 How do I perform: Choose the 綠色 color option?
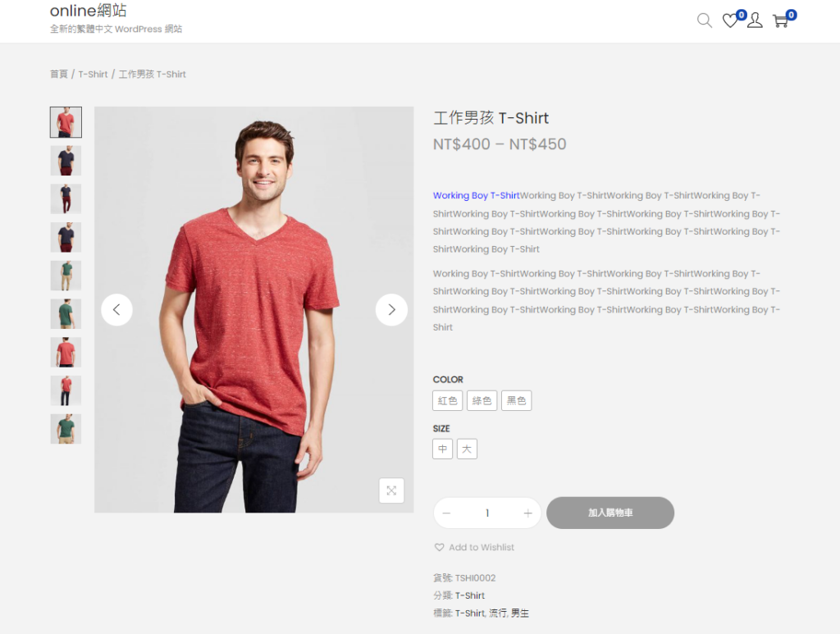point(482,401)
